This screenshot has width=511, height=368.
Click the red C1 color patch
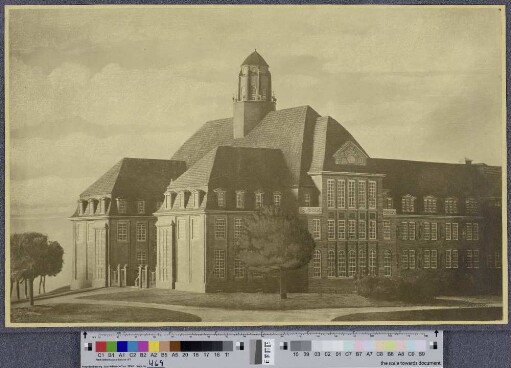[x=101, y=346]
